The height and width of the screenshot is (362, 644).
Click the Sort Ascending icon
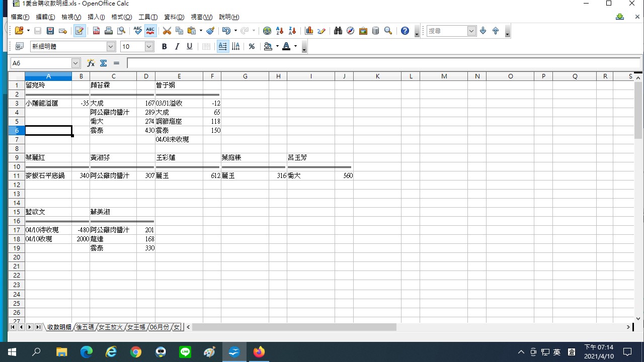280,31
